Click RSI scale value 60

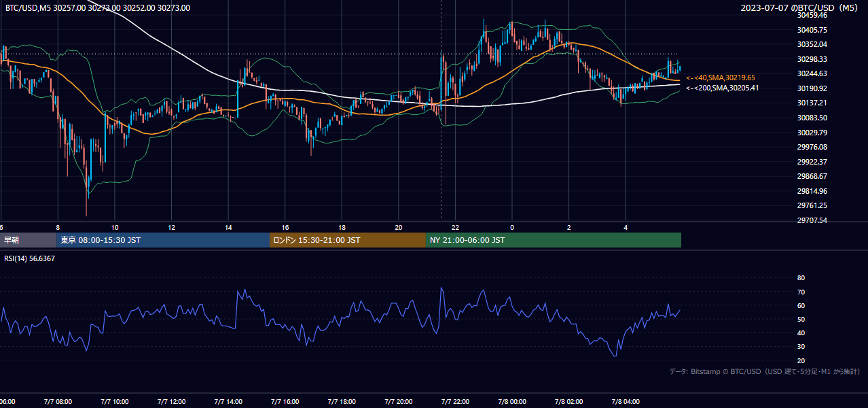tap(801, 305)
